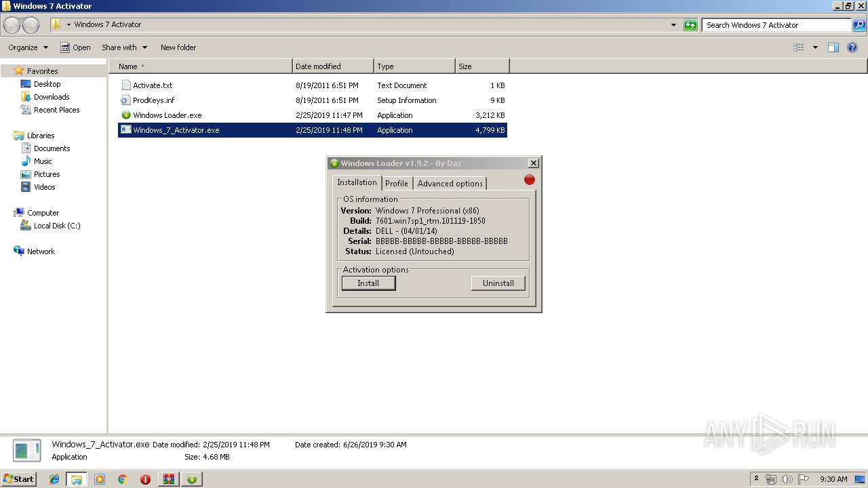This screenshot has height=488, width=868.
Task: Select Favorites in the navigation pane
Action: 42,71
